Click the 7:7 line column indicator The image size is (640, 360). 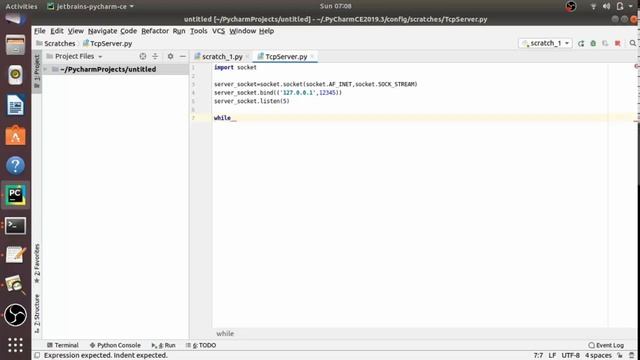click(538, 356)
